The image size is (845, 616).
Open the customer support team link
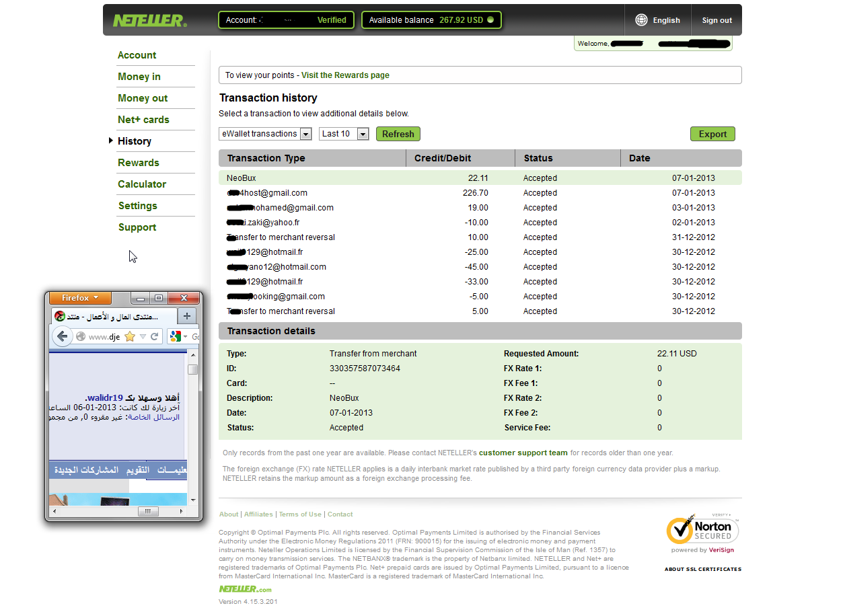click(x=523, y=453)
